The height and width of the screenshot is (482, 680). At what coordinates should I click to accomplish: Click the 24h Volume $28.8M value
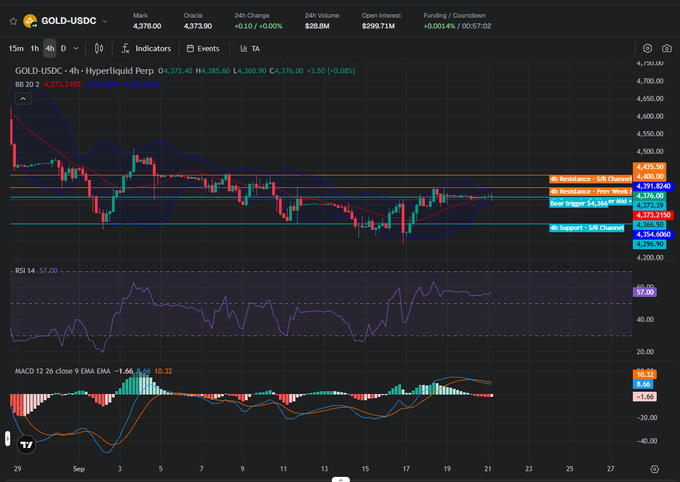coord(317,26)
